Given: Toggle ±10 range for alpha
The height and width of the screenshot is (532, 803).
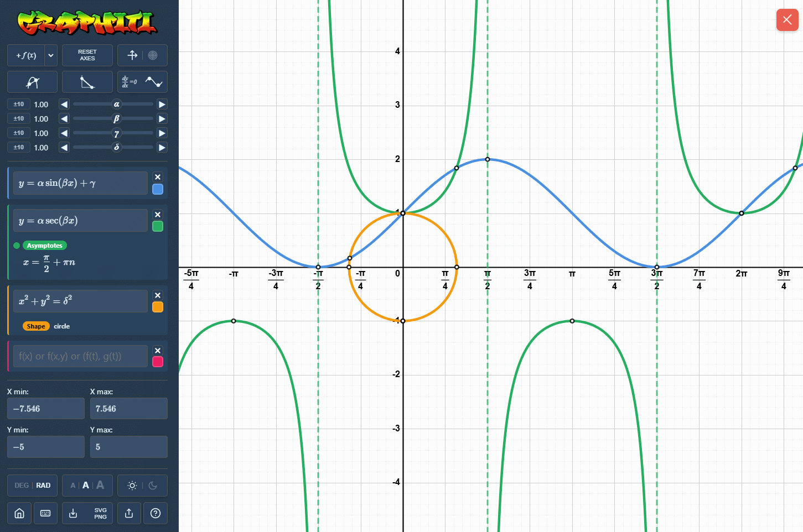Looking at the screenshot, I should pos(19,104).
